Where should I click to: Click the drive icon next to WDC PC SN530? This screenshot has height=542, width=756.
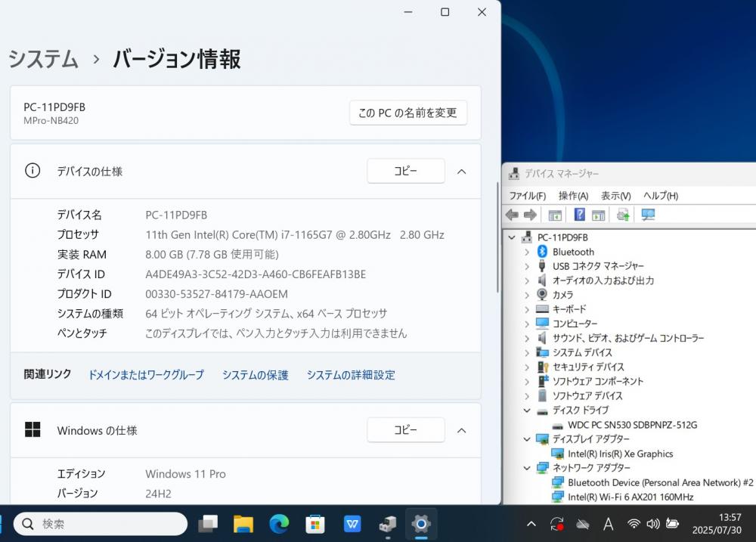558,426
